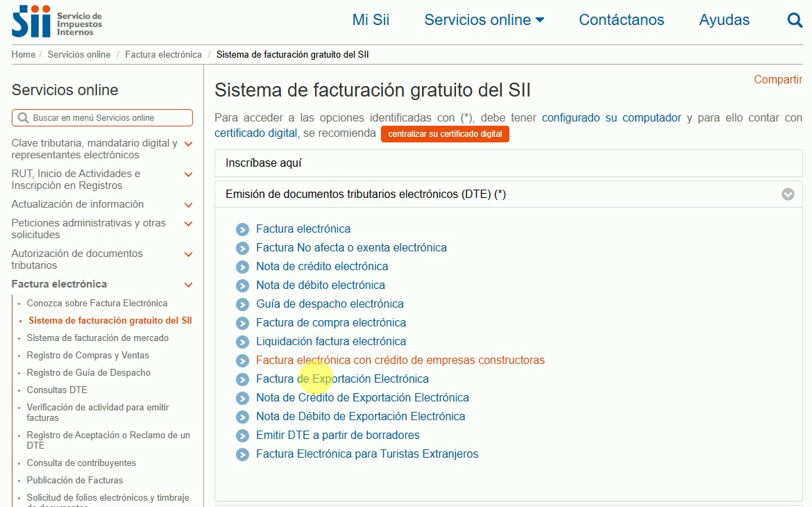This screenshot has height=507, width=812.
Task: Click arrow bullet beside Factura con crédito empresas constructoras
Action: click(x=242, y=361)
